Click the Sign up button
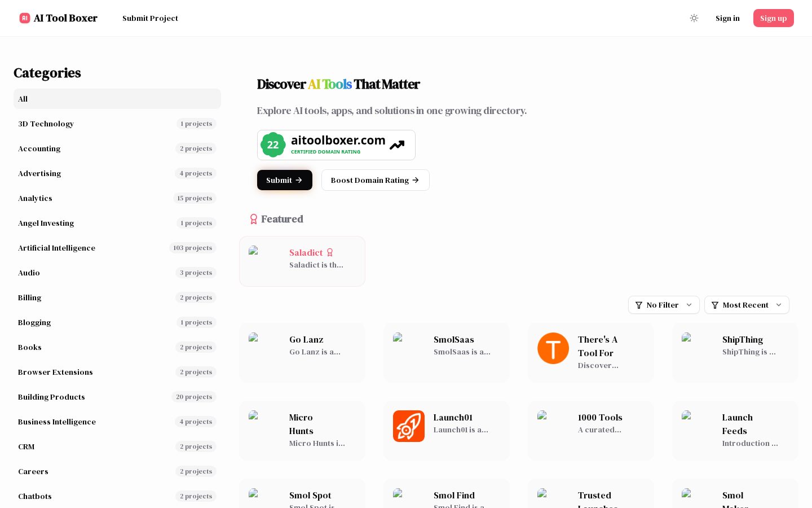 (x=773, y=18)
